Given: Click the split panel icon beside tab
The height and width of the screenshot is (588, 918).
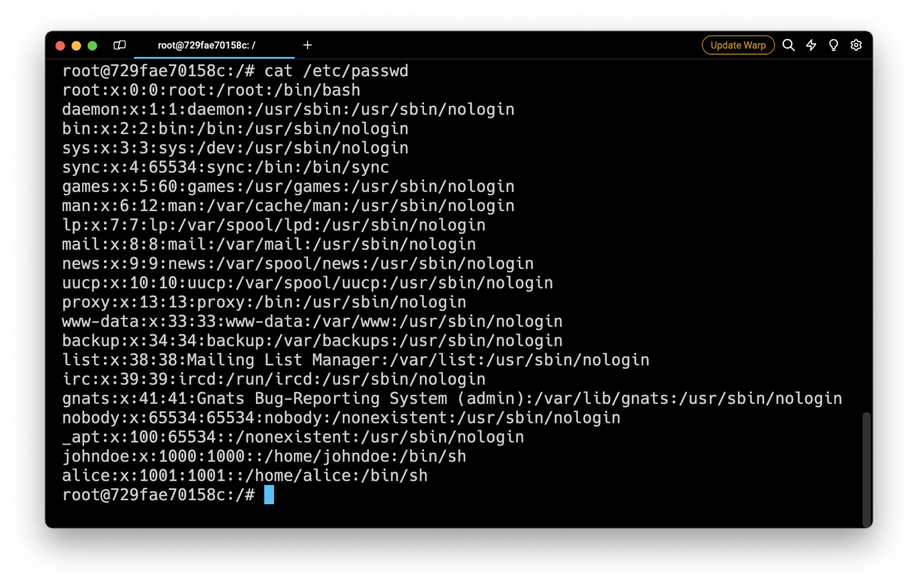Looking at the screenshot, I should [x=119, y=45].
